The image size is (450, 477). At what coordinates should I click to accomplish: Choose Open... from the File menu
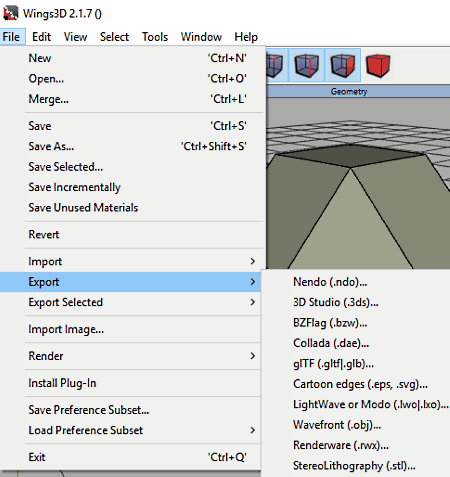132,79
